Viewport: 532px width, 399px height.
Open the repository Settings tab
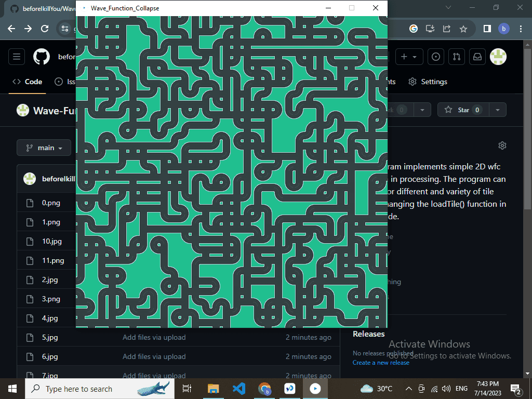(x=428, y=82)
